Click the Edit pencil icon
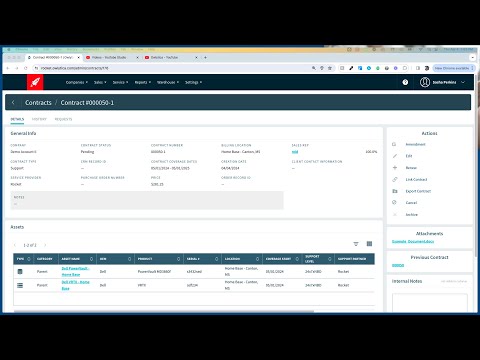The width and height of the screenshot is (480, 360). [x=395, y=156]
